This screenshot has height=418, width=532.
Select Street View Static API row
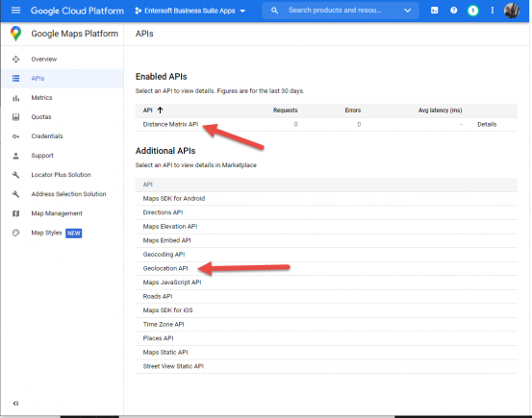tap(326, 366)
